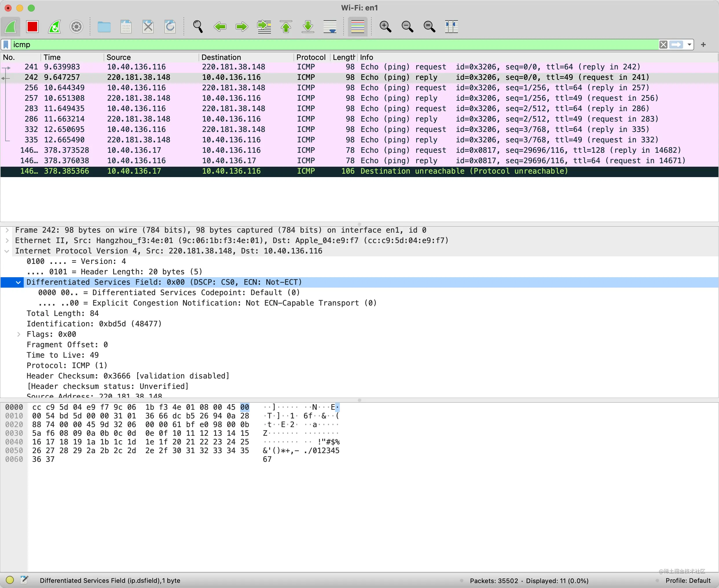Click the highlighted 00 byte in hex dump
719x588 pixels.
[245, 407]
